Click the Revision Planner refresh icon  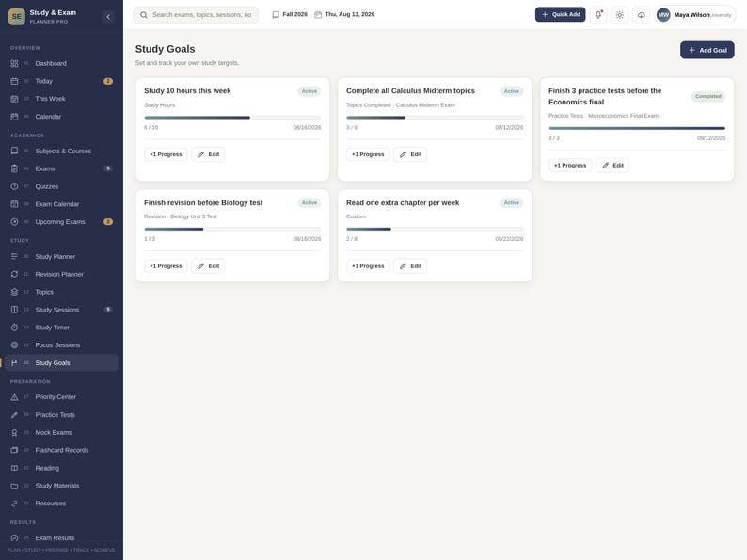[14, 274]
